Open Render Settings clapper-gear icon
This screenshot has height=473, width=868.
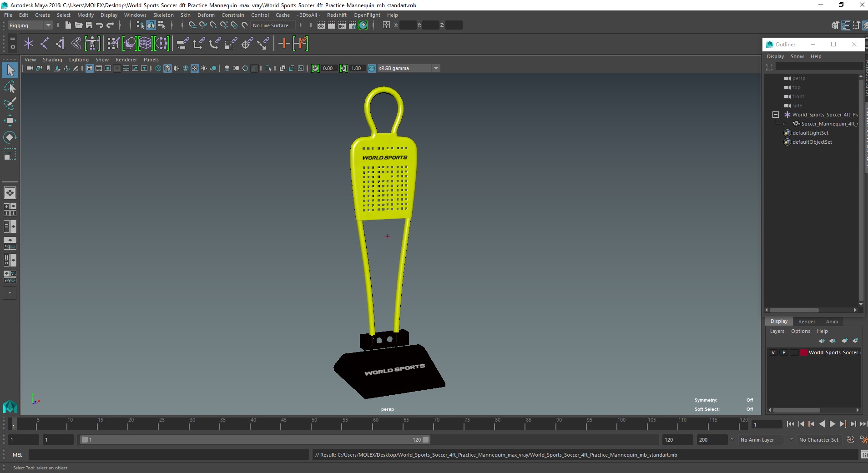353,25
